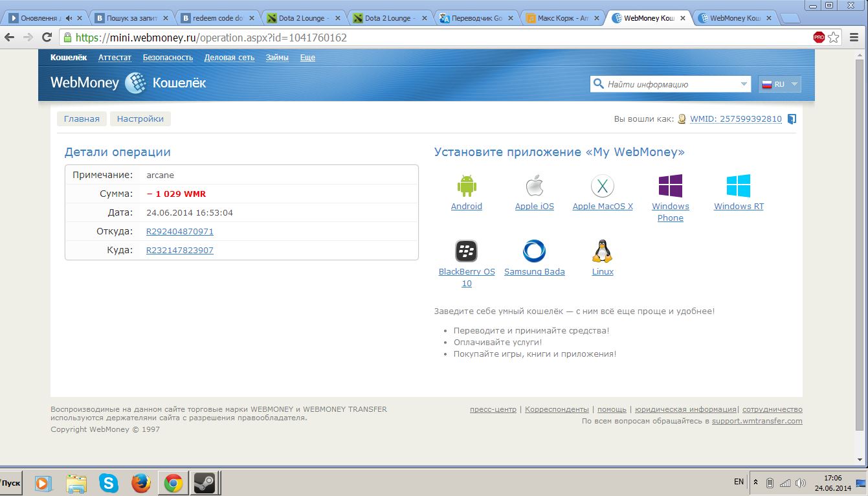Open the сотрудничество footer link
868x496 pixels.
coord(772,409)
